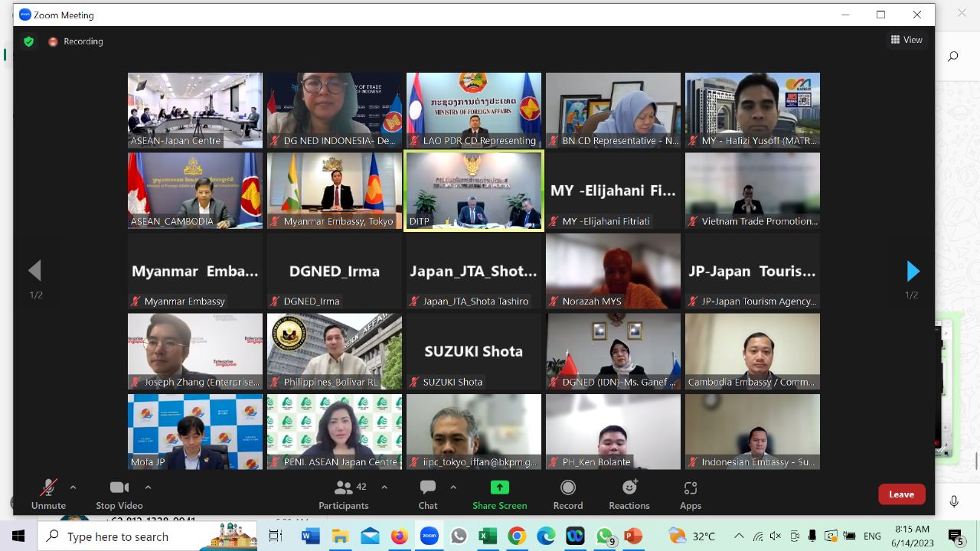Select PH_Ken Bolante video tile
Viewport: 980px width, 551px height.
[x=613, y=432]
